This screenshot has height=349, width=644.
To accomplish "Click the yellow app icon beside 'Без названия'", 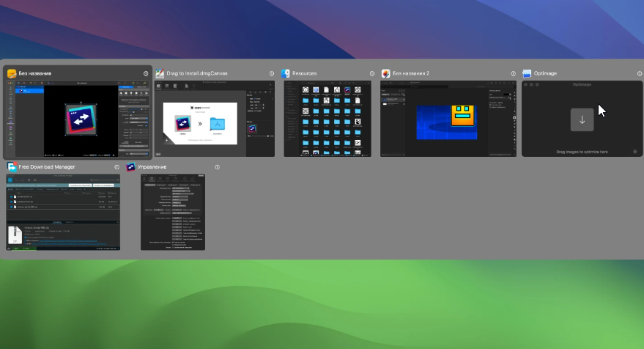I will coord(12,73).
